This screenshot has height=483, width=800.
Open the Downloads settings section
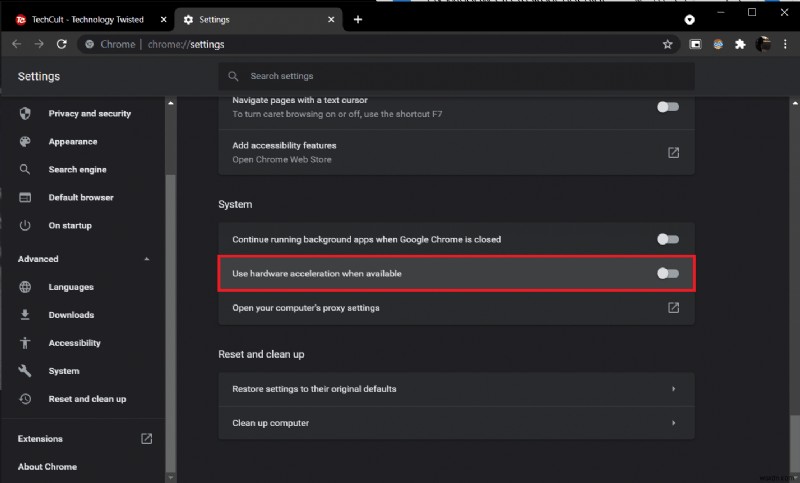(71, 315)
